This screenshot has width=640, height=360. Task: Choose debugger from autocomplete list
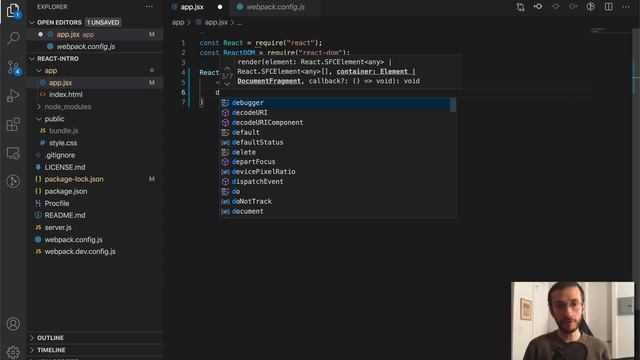(335, 103)
